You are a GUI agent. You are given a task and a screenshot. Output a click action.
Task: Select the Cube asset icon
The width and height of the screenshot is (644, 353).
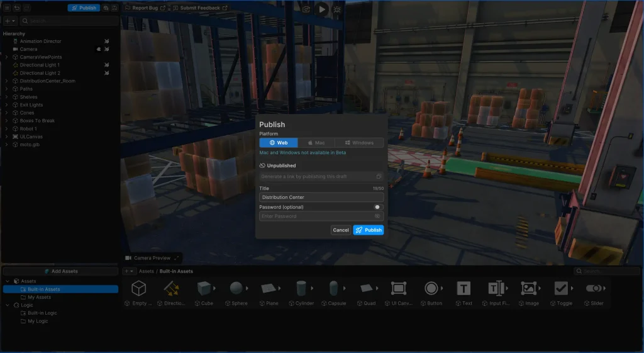click(204, 289)
